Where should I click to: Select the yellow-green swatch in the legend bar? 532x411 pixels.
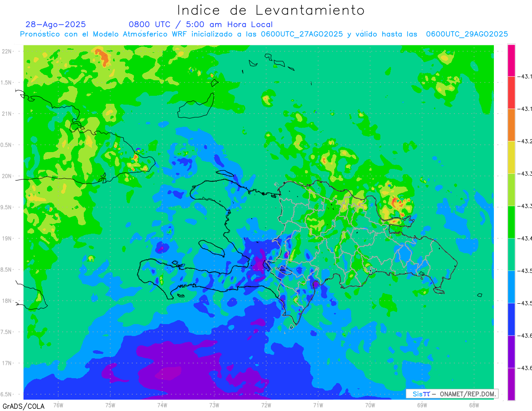pos(511,190)
